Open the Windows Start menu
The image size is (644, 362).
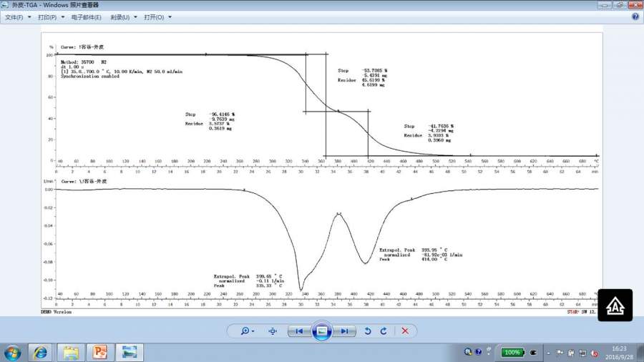coord(12,353)
